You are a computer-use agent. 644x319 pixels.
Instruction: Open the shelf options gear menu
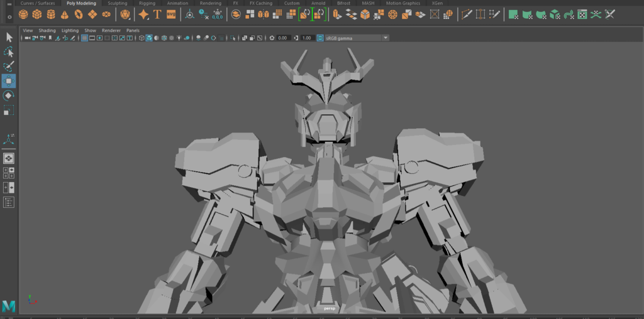point(9,17)
